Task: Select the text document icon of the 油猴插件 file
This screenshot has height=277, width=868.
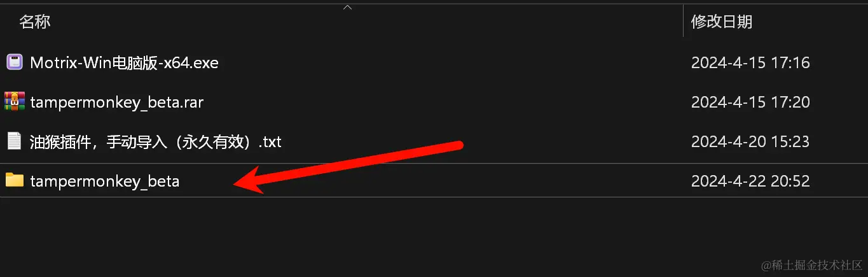Action: click(15, 141)
